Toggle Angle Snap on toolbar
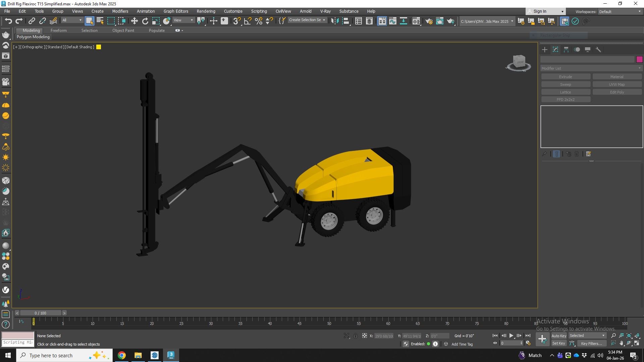The height and width of the screenshot is (362, 644). coord(248,21)
